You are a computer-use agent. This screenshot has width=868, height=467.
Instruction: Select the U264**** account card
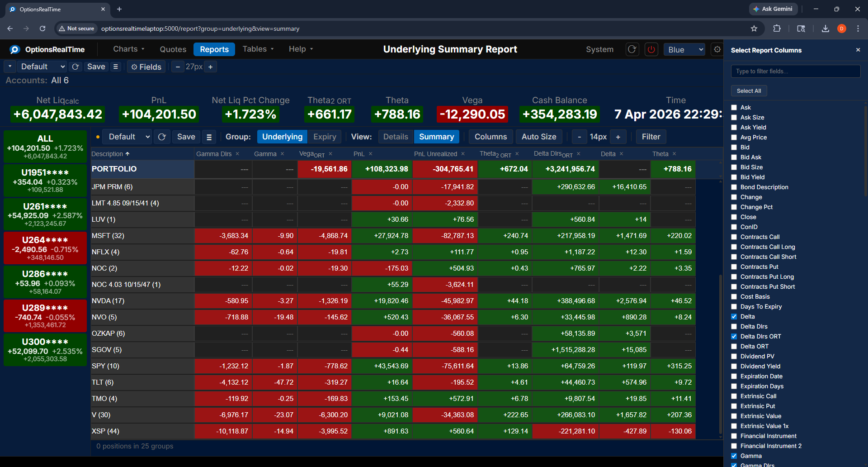coord(45,248)
